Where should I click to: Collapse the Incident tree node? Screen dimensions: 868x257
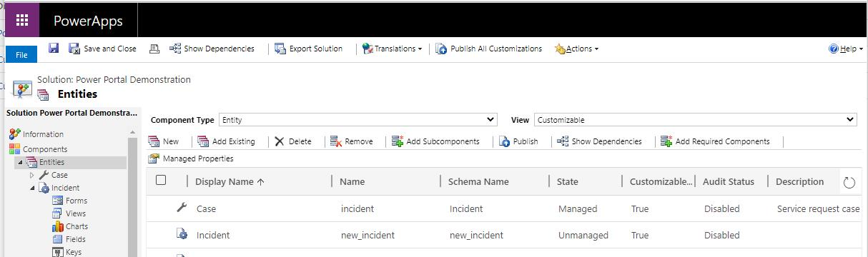tap(32, 188)
